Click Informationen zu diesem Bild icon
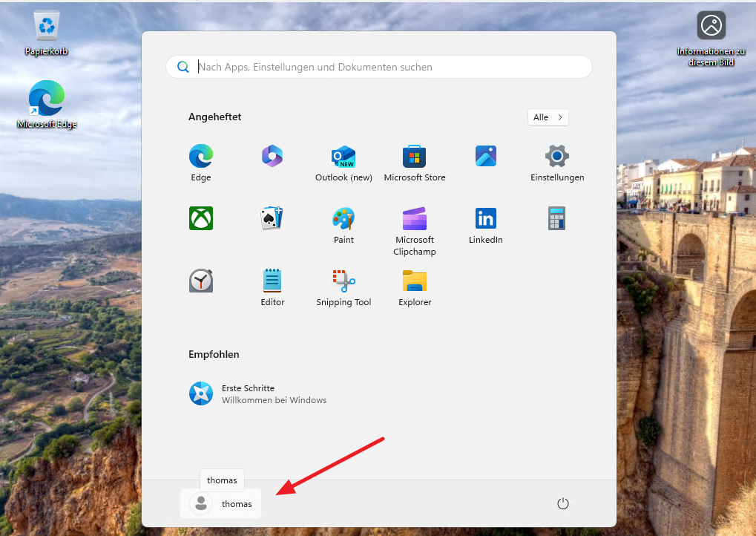756x536 pixels. coord(711,39)
